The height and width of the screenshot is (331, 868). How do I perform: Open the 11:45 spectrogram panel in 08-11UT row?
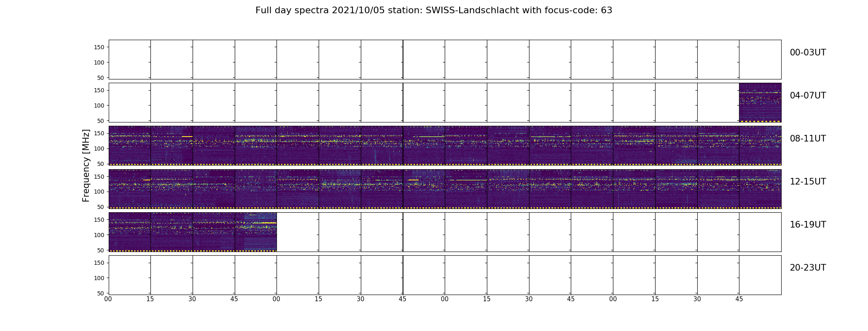pyautogui.click(x=760, y=146)
